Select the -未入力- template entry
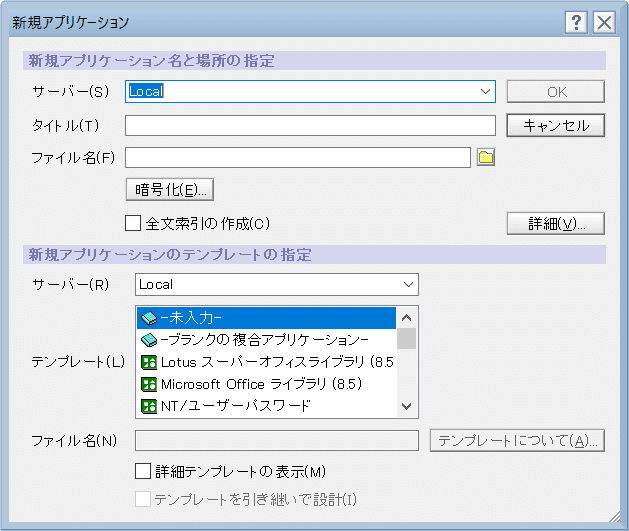The image size is (629, 531). pos(266,318)
